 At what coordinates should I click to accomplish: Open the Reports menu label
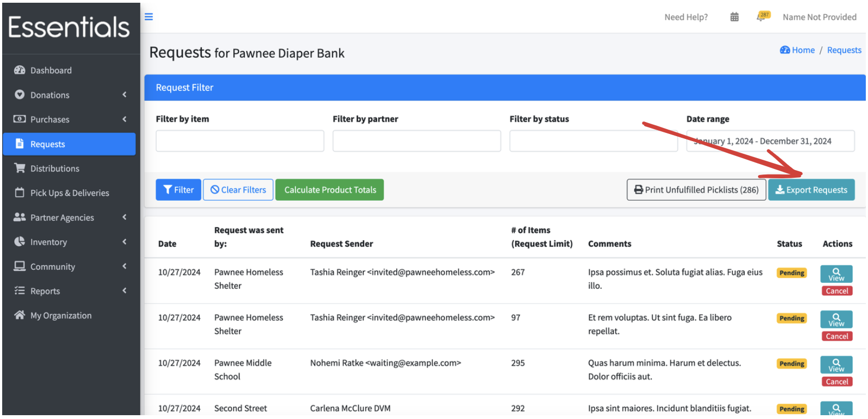coord(45,291)
